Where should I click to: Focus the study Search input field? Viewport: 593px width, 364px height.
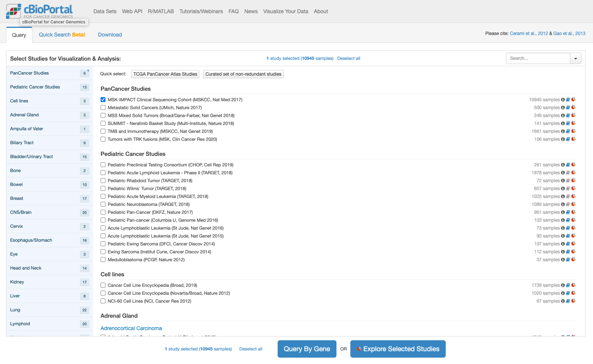point(538,58)
